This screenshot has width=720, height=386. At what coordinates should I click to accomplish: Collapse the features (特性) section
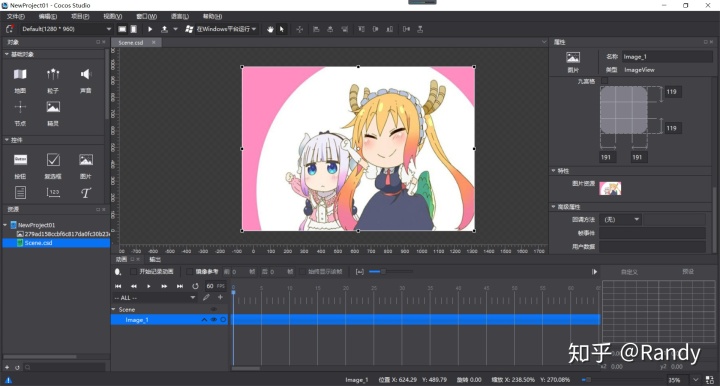pos(553,171)
